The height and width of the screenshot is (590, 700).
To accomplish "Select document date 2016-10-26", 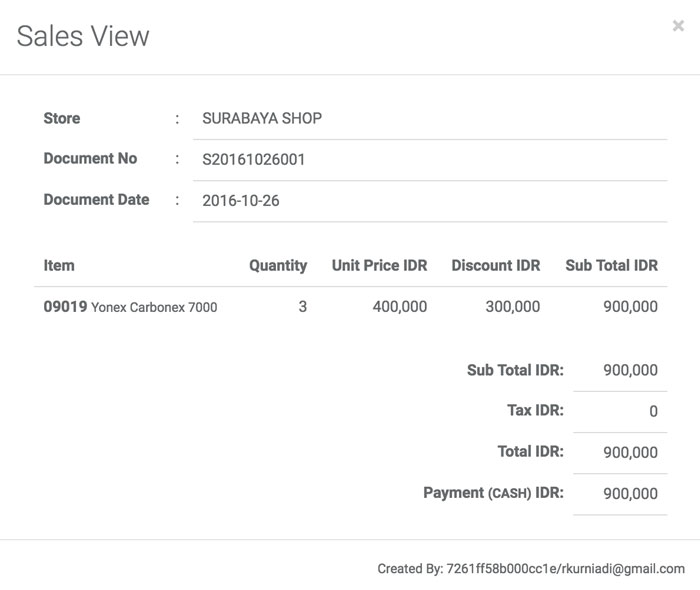I will [241, 200].
